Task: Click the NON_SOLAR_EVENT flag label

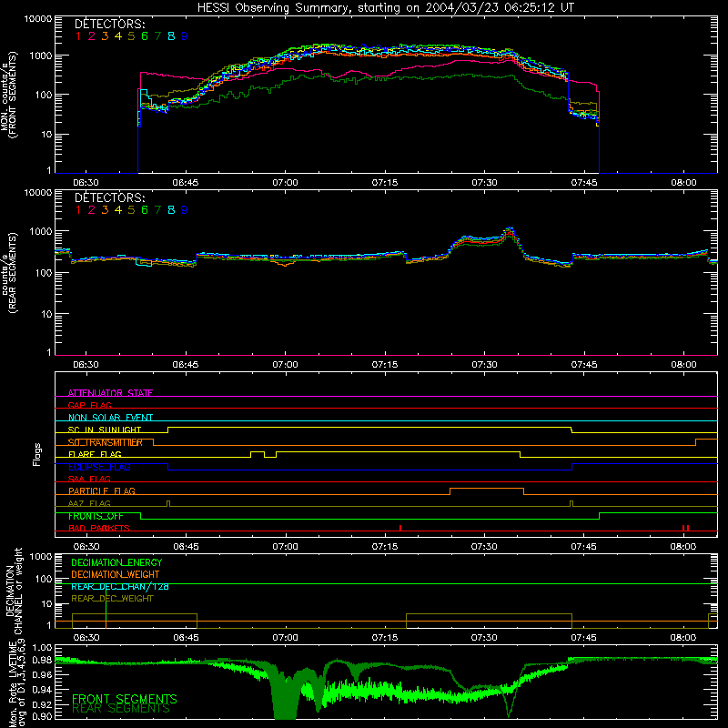Action: coord(110,418)
